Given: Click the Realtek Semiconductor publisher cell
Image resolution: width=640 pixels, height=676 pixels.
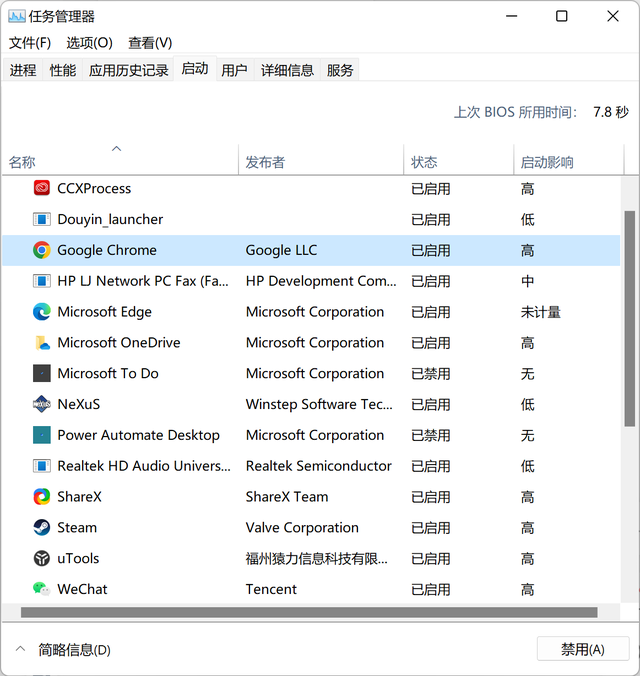Looking at the screenshot, I should pyautogui.click(x=319, y=466).
